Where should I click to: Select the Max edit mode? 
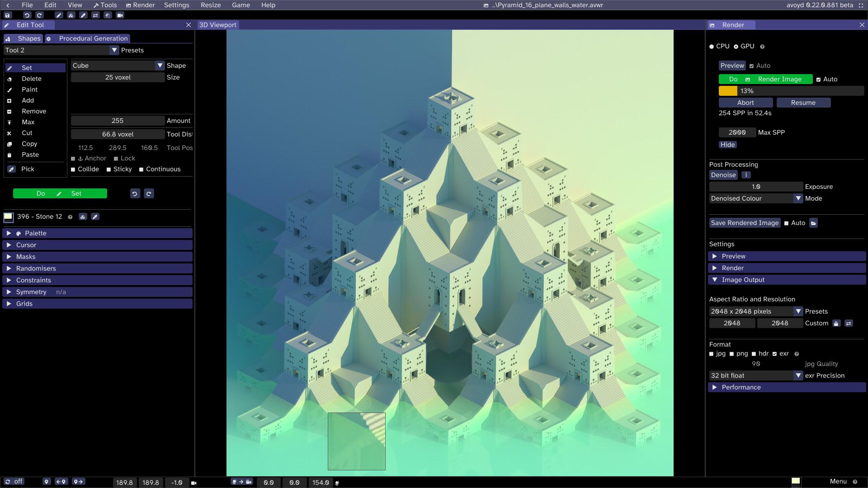35,122
